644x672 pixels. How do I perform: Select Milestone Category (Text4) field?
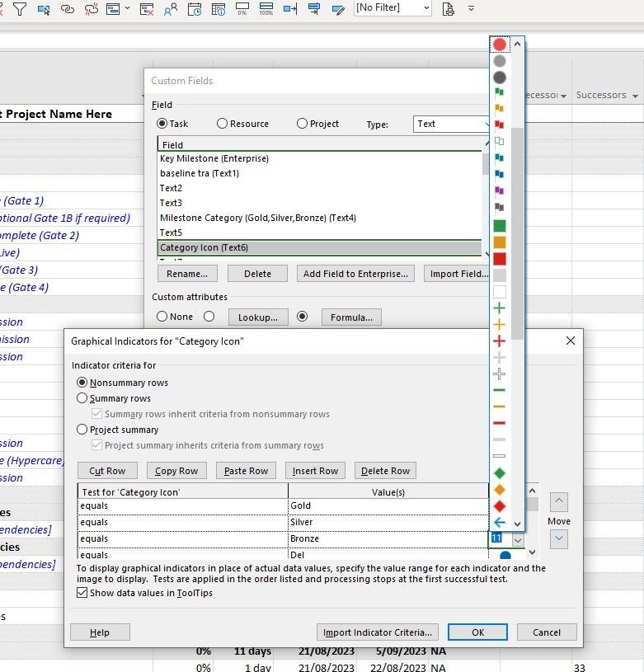320,218
